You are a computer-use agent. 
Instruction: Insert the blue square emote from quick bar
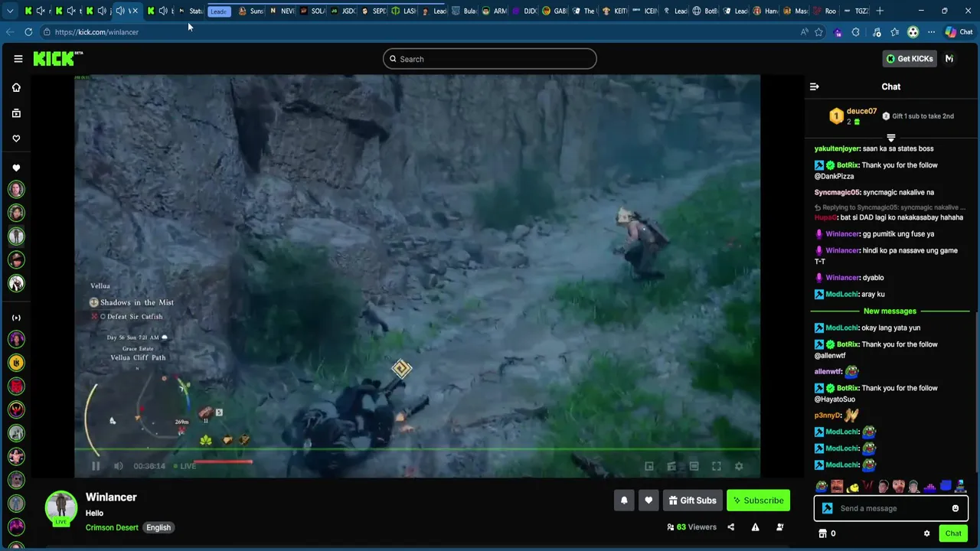click(x=946, y=485)
